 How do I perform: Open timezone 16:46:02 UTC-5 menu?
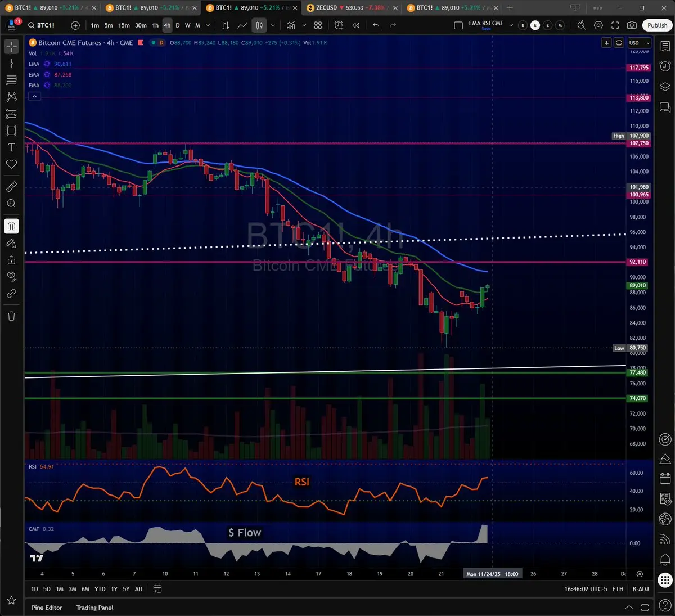click(x=586, y=589)
